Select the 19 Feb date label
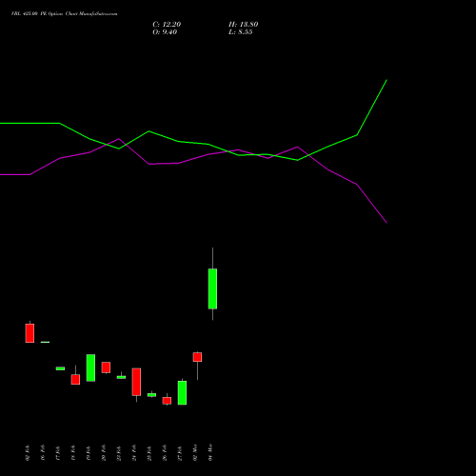Screen dimensions: 476x476 point(89,452)
